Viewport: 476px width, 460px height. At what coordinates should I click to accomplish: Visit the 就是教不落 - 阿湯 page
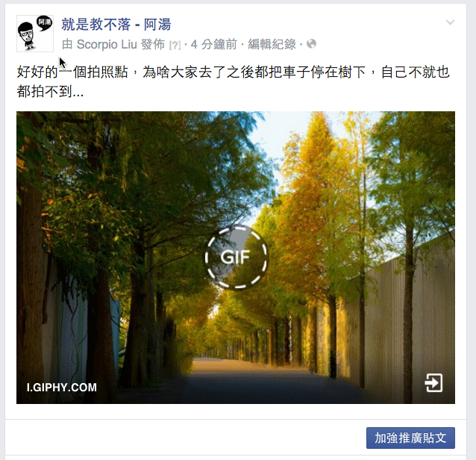pos(116,25)
